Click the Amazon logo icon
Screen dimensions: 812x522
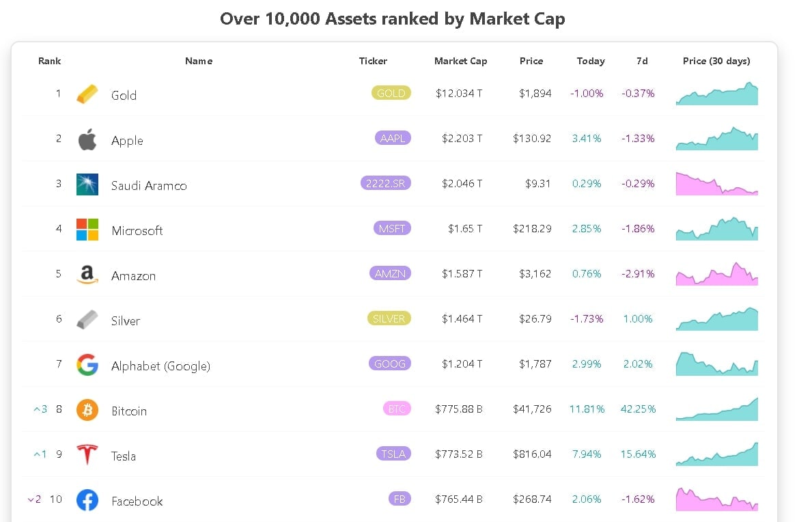[87, 275]
